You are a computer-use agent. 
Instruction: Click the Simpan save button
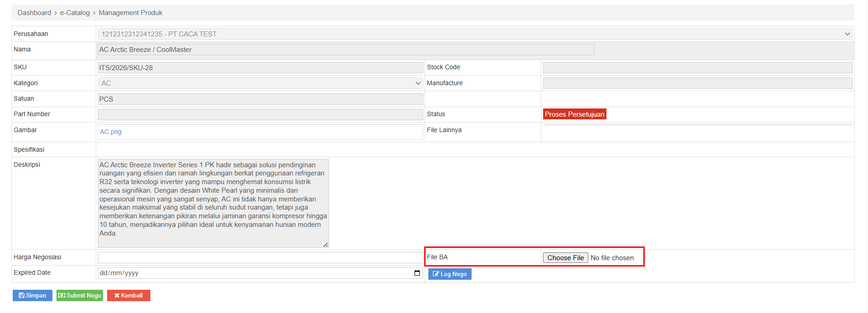click(32, 296)
